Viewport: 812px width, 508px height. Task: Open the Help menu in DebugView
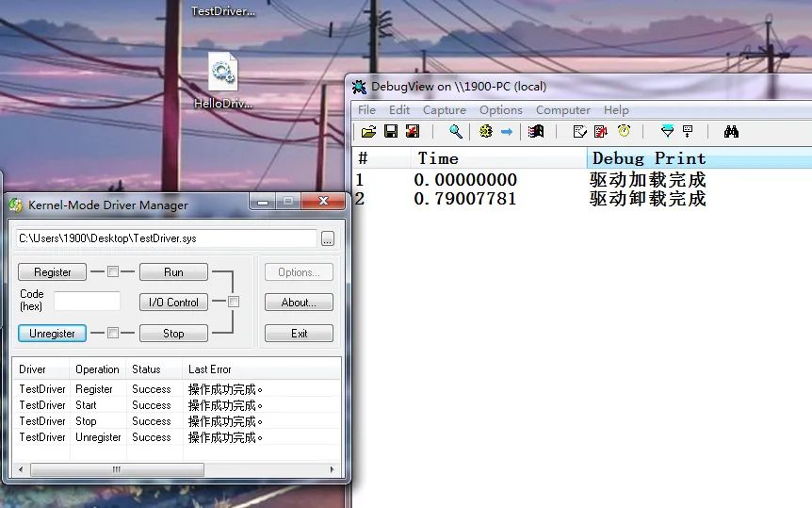(616, 110)
